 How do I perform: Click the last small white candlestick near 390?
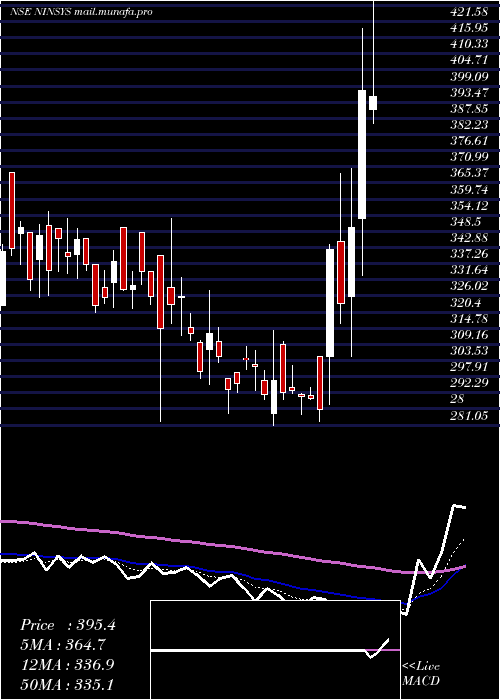tap(373, 103)
